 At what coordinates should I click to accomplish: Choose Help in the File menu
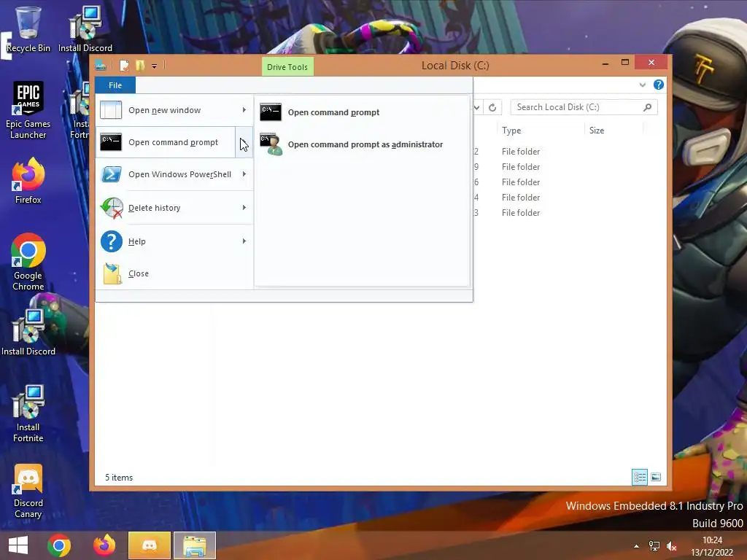click(x=165, y=241)
